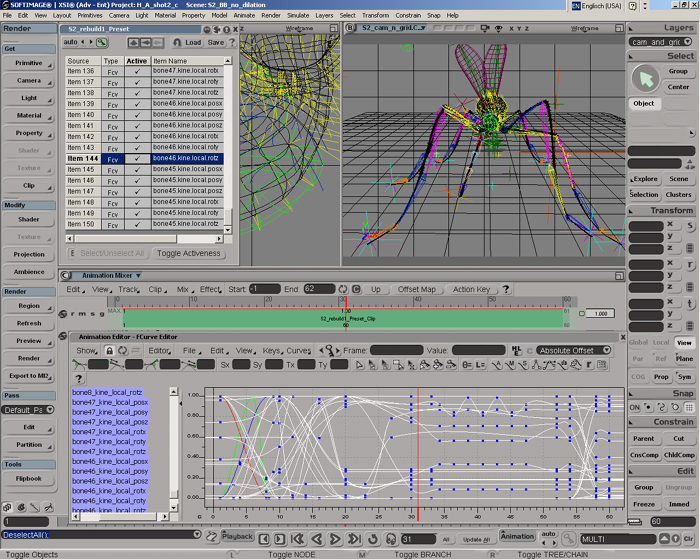Click the Offset Map button
The height and width of the screenshot is (560, 700).
click(x=416, y=289)
